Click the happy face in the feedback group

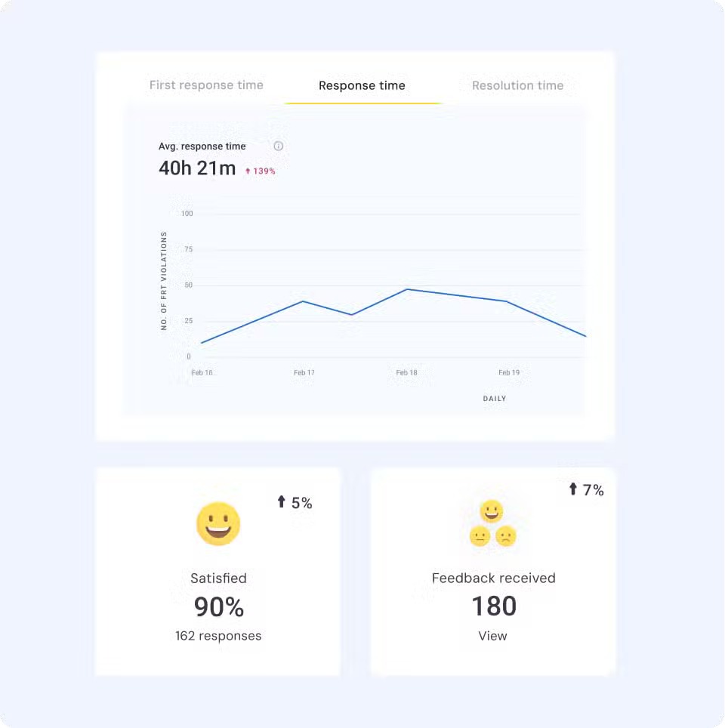[x=494, y=513]
